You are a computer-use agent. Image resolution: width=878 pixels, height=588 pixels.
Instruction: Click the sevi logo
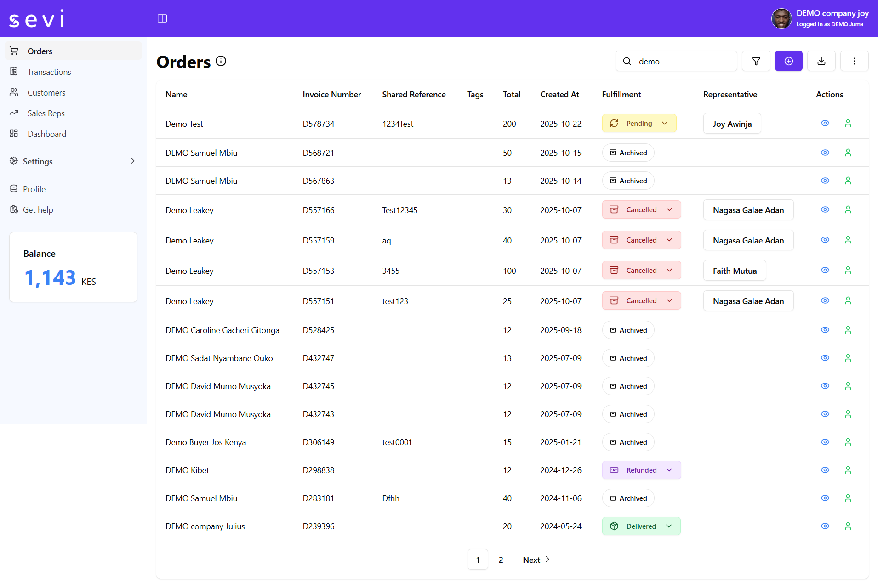[x=36, y=18]
